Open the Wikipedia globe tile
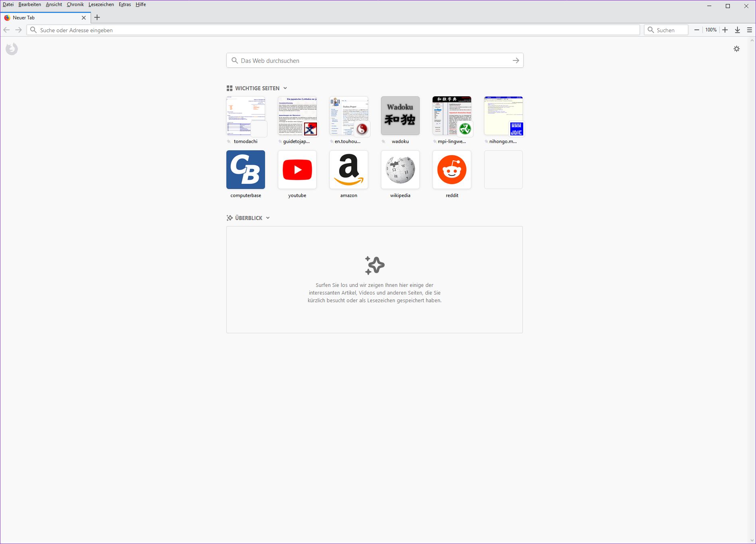The width and height of the screenshot is (756, 544). click(400, 170)
